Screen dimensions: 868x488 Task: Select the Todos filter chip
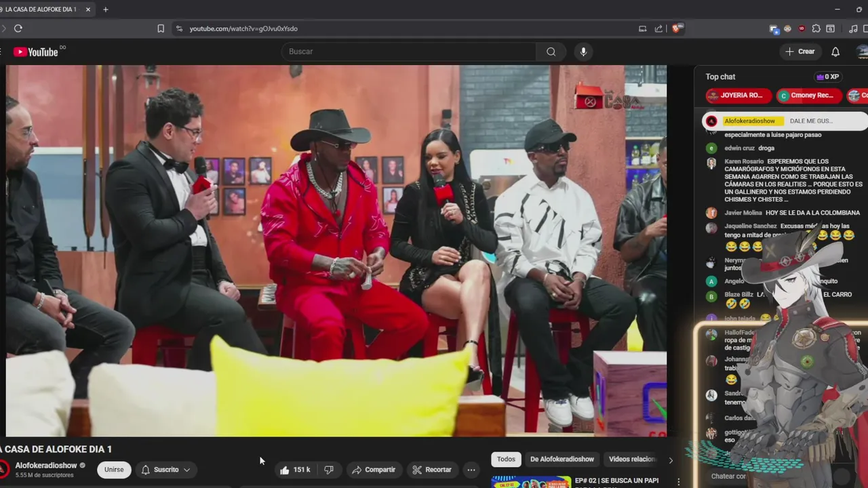[506, 459]
